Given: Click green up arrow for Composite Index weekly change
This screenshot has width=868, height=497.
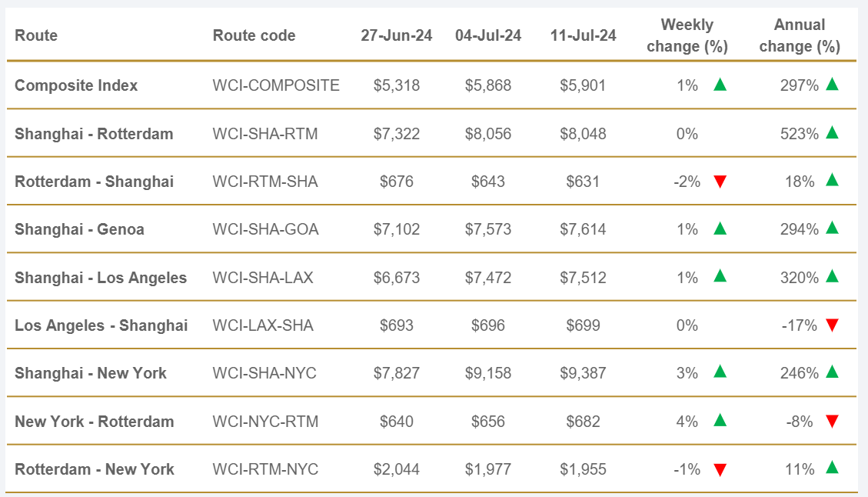Looking at the screenshot, I should point(720,85).
